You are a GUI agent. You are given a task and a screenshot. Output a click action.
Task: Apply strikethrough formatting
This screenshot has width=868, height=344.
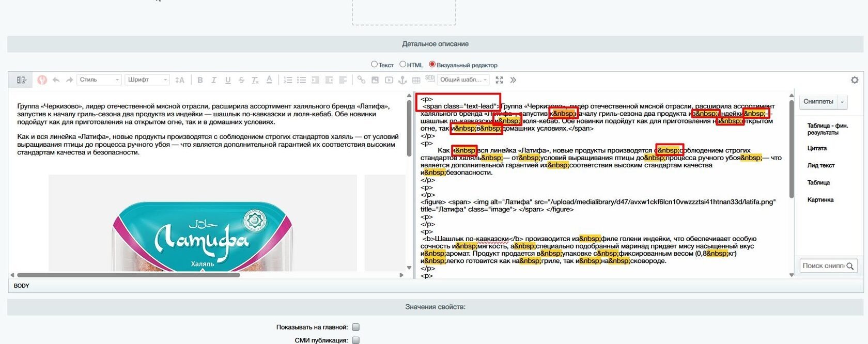click(241, 80)
